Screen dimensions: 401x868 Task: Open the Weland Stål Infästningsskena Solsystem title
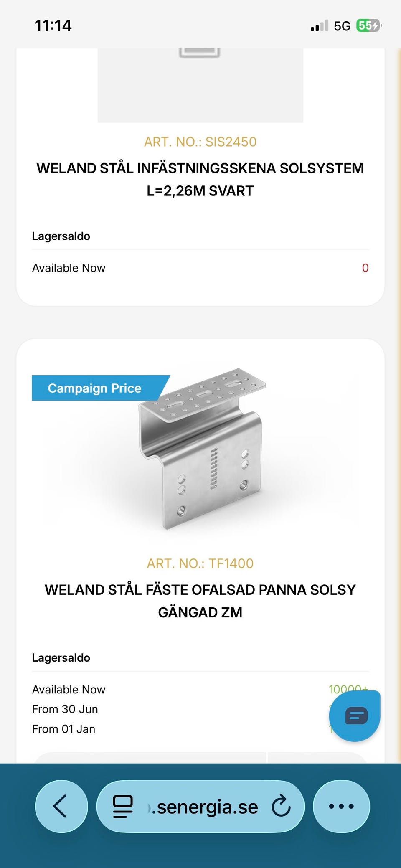coord(200,179)
